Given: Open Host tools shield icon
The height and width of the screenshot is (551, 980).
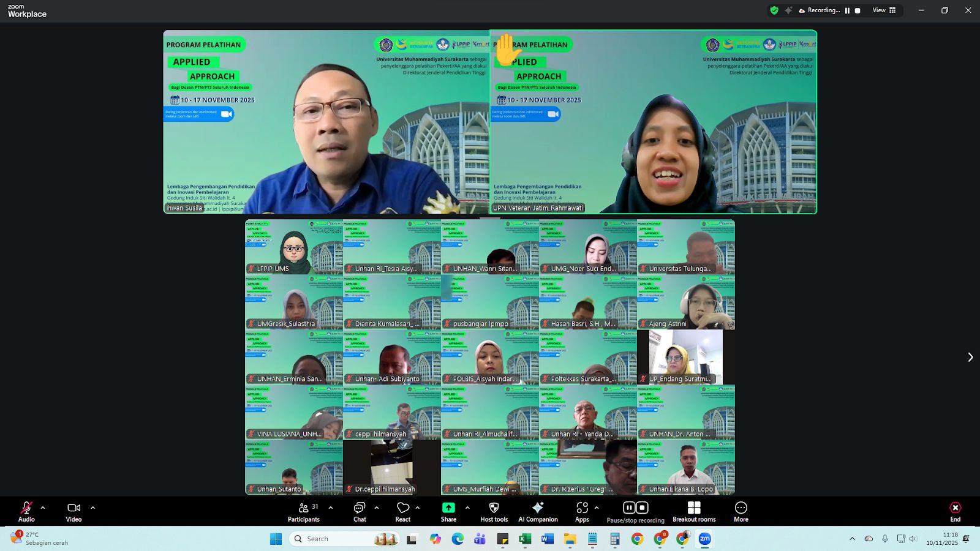Looking at the screenshot, I should pyautogui.click(x=494, y=508).
